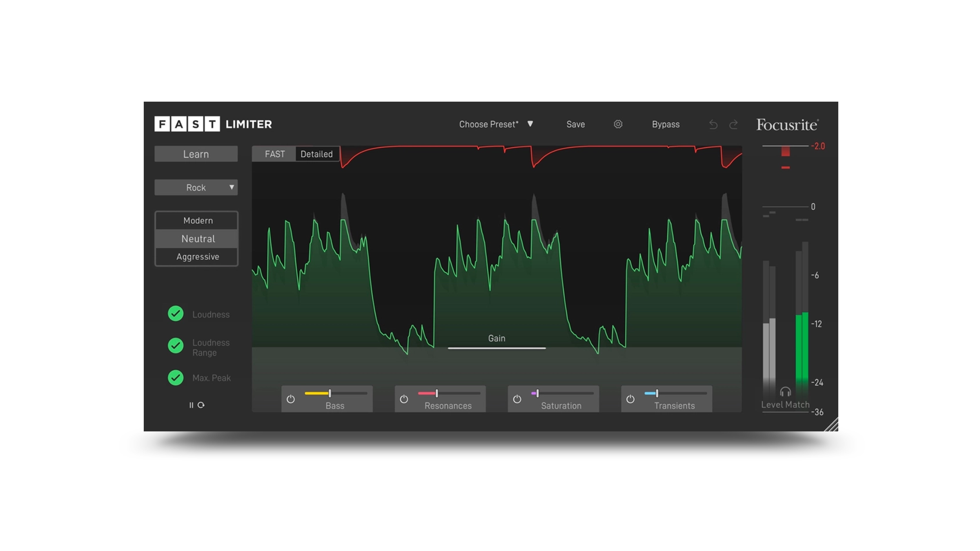Pause the loudness analysis
This screenshot has height=551, width=980.
click(191, 405)
